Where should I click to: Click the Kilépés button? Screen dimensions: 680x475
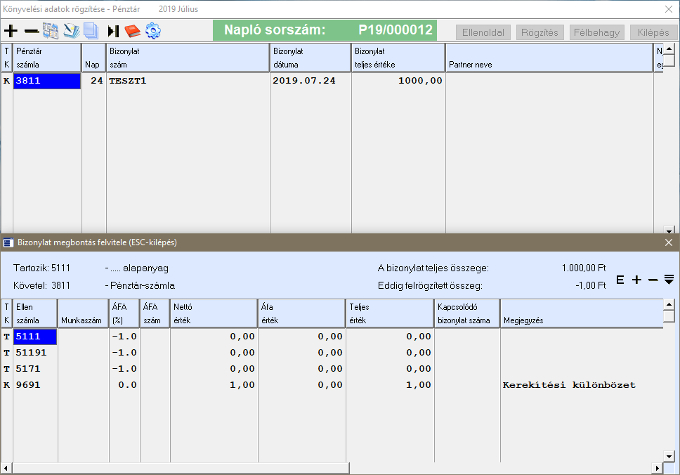click(x=646, y=31)
